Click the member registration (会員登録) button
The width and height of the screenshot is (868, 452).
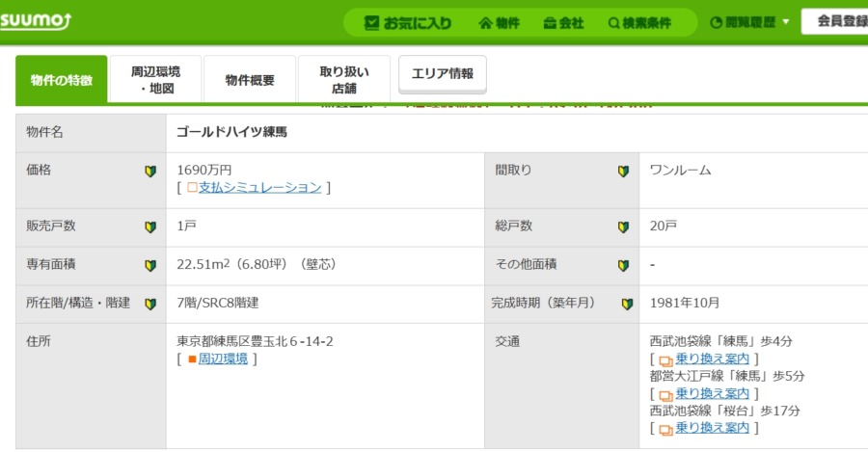coord(837,21)
